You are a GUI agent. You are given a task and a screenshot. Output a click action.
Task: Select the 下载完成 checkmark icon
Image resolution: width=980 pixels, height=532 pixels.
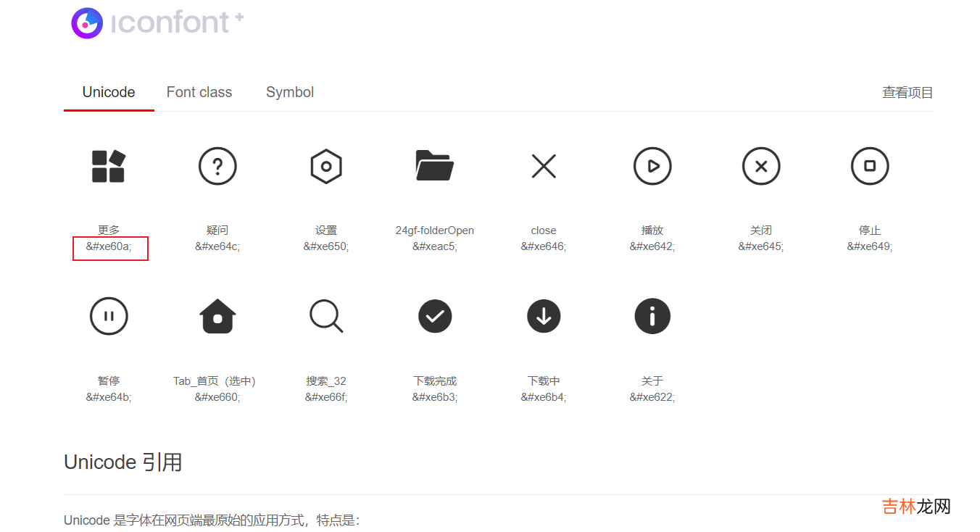tap(435, 316)
